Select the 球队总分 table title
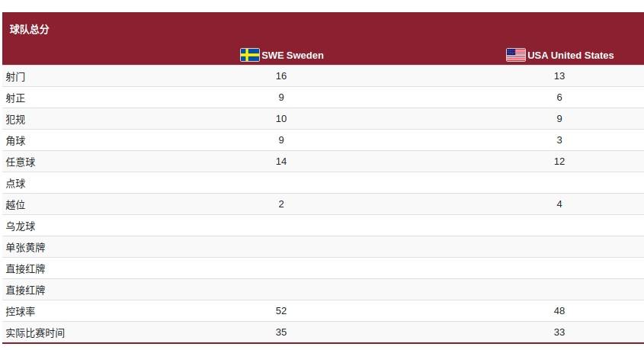Image resolution: width=644 pixels, height=350 pixels. pyautogui.click(x=29, y=29)
